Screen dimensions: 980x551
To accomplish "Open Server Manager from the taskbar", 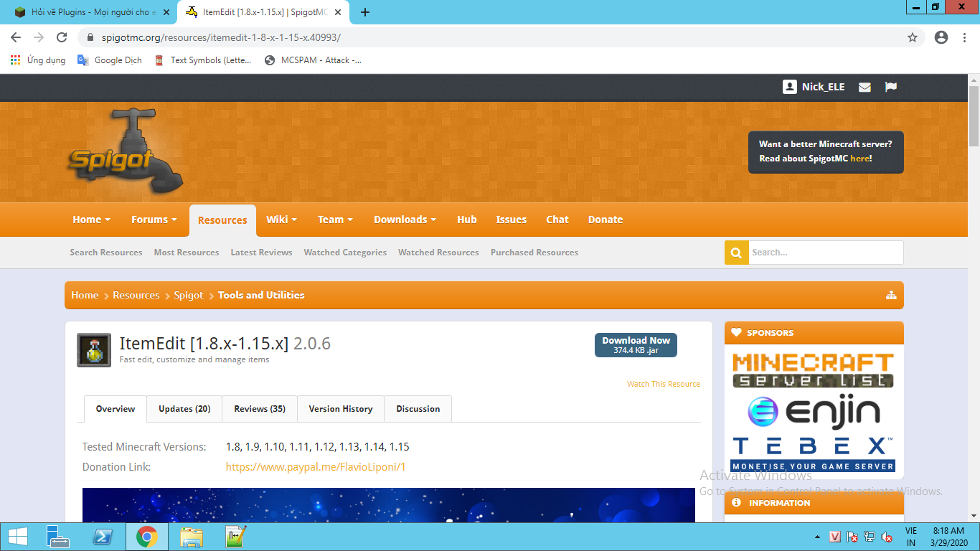I will point(57,537).
